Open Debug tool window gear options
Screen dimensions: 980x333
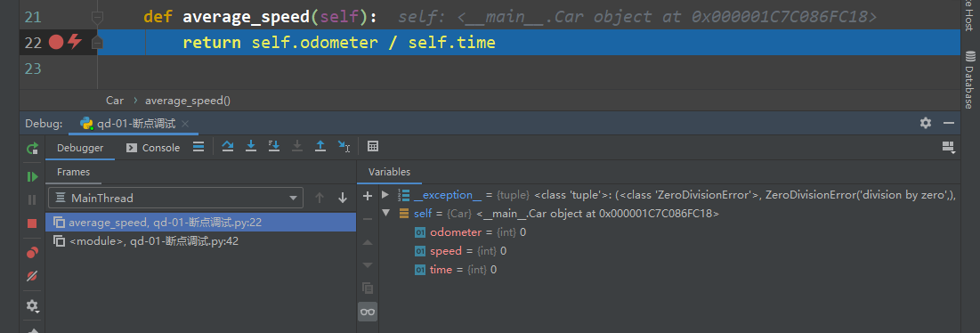click(x=926, y=123)
